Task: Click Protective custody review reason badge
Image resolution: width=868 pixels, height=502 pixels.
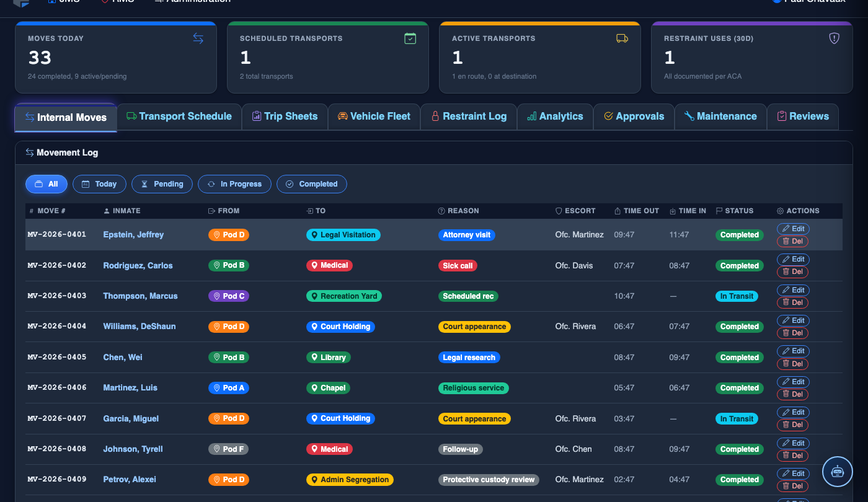Action: (x=489, y=480)
